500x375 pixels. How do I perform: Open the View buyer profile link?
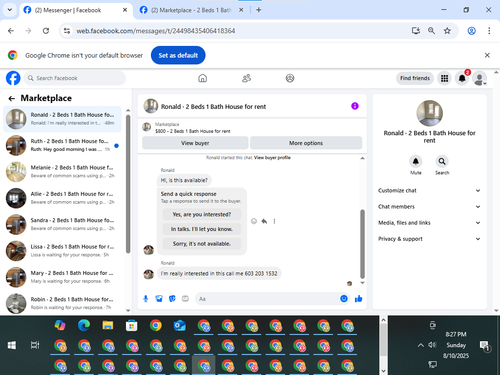(272, 158)
